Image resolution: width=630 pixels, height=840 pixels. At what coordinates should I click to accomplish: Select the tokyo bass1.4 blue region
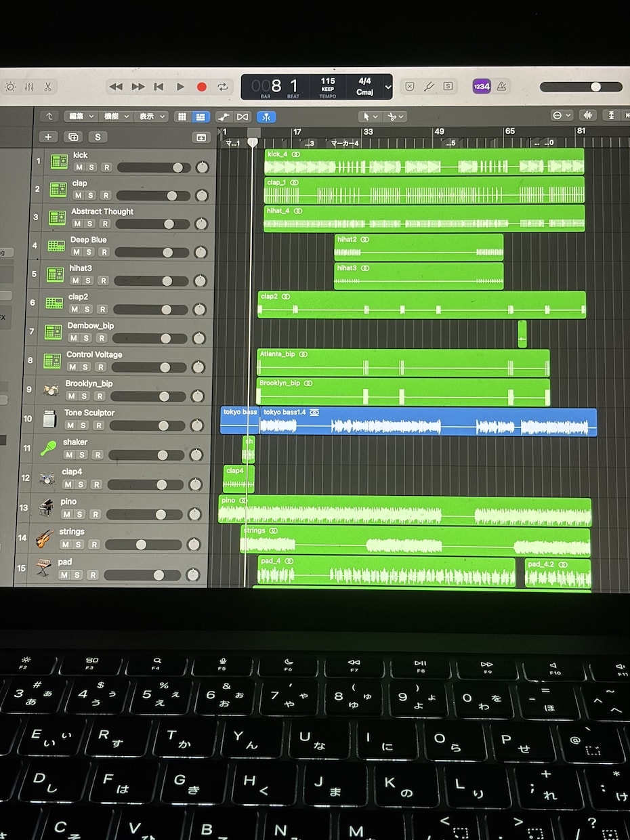tap(428, 422)
